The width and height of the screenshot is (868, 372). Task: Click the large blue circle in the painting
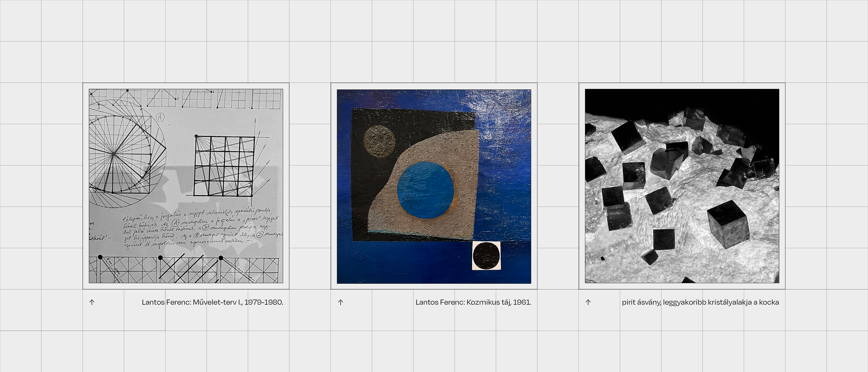[425, 190]
